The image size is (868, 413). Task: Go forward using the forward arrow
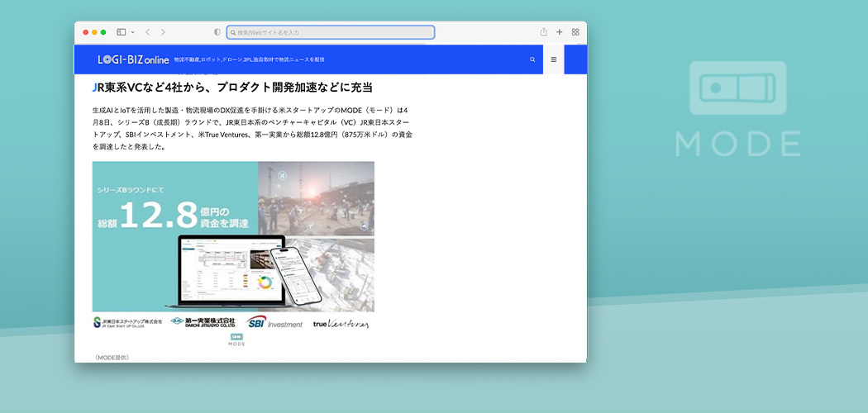(163, 32)
